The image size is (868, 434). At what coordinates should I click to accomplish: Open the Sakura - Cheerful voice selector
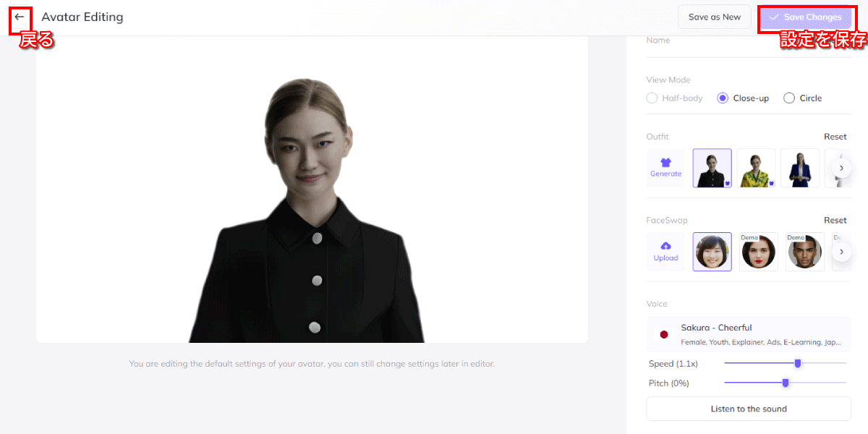[749, 334]
